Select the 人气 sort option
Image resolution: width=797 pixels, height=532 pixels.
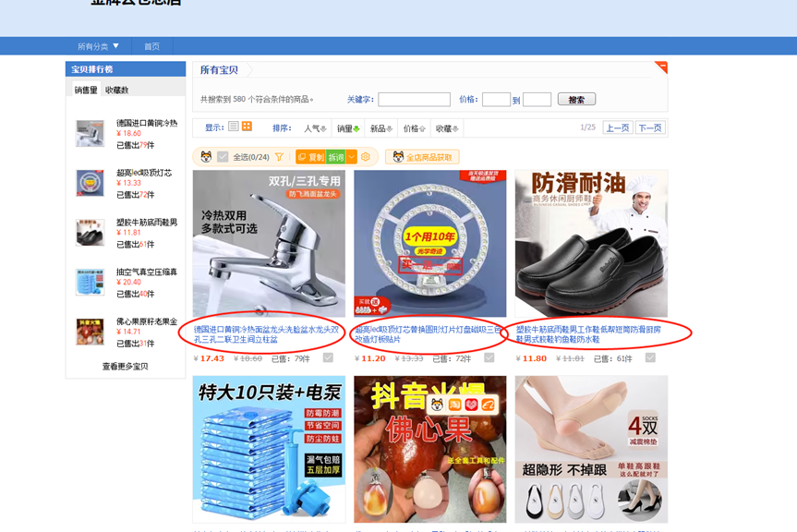pos(313,127)
